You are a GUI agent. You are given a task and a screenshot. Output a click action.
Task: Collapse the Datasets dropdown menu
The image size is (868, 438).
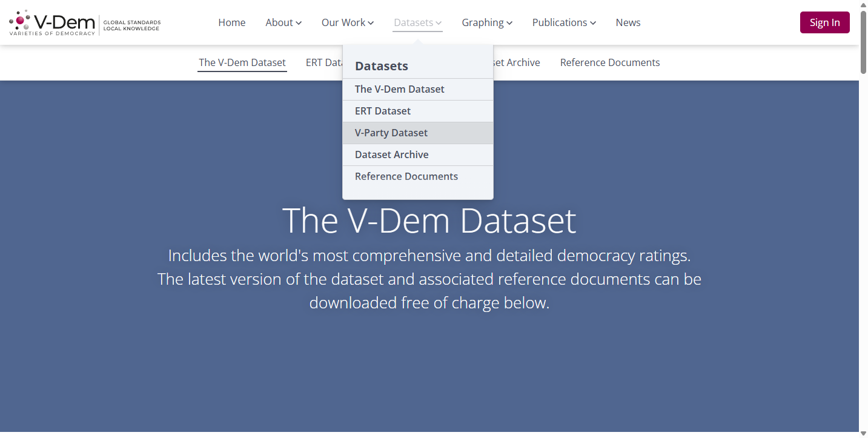417,22
